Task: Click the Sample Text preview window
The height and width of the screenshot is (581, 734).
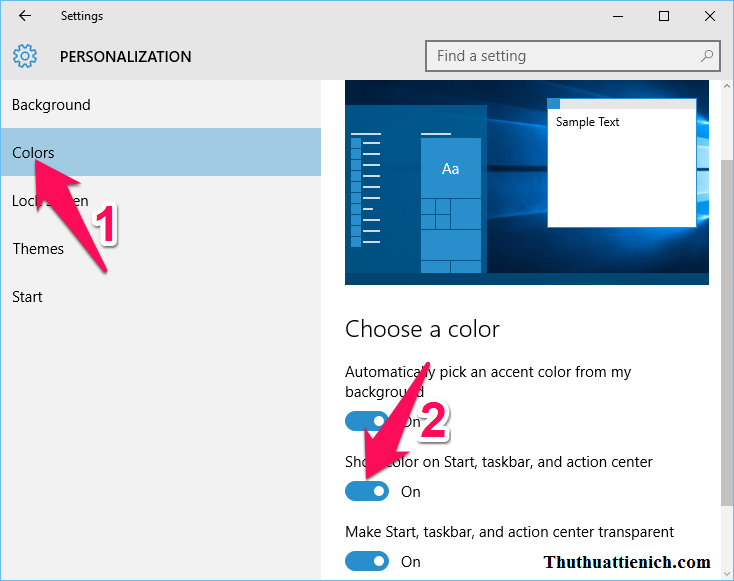Action: (x=622, y=163)
